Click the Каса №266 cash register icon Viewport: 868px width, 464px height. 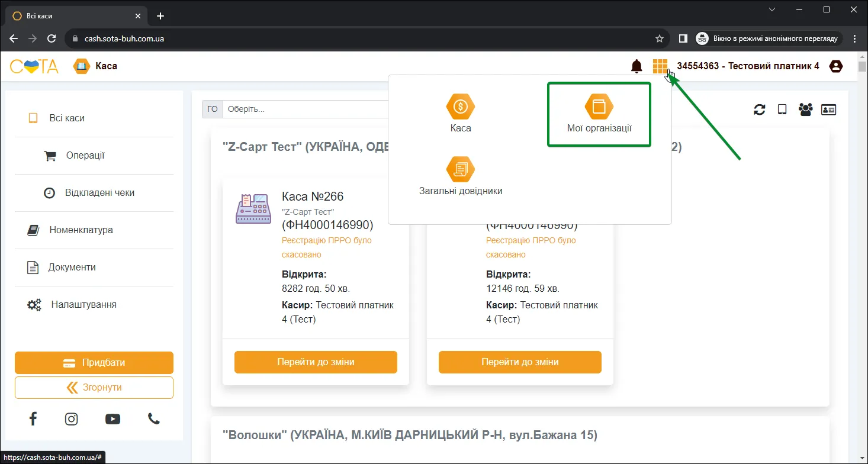[253, 208]
